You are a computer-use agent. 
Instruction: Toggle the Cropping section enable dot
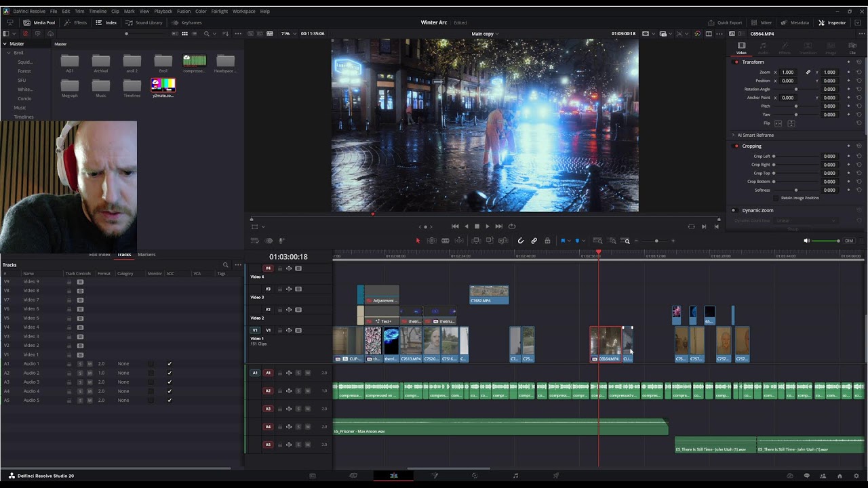[736, 146]
